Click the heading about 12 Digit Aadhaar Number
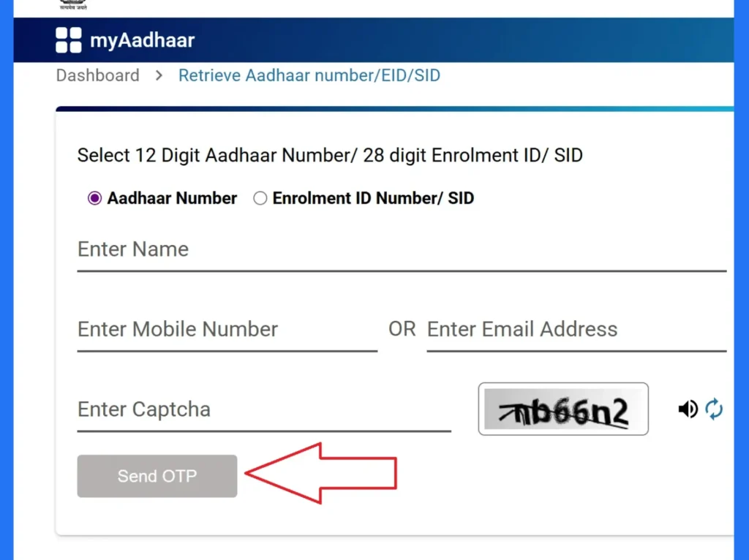 tap(330, 155)
